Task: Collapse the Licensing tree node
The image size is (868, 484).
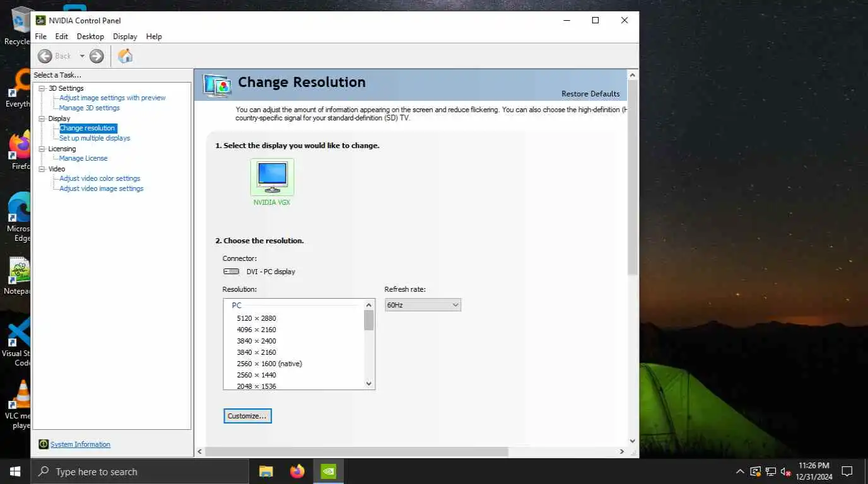Action: [x=42, y=149]
